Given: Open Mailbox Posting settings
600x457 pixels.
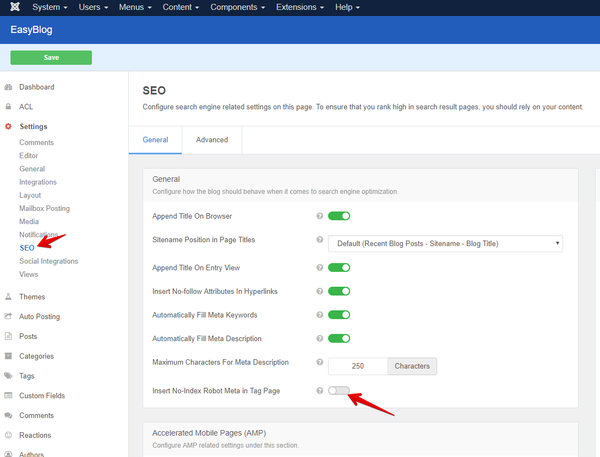Looking at the screenshot, I should pos(44,209).
